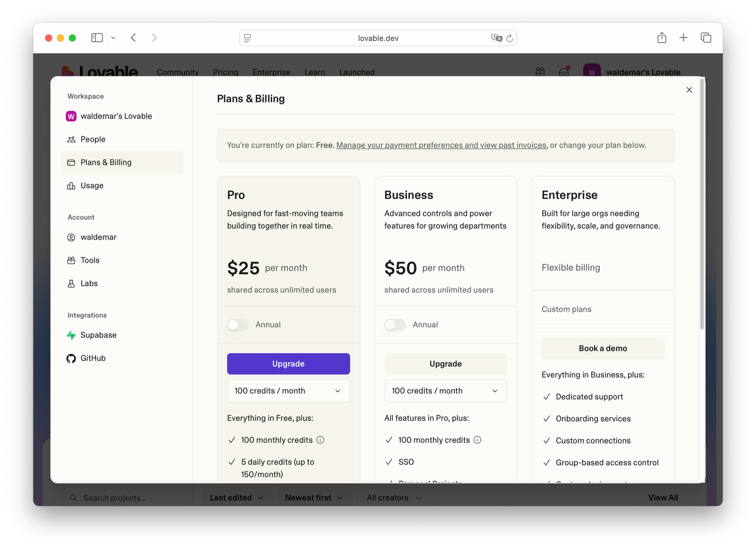This screenshot has width=756, height=550.
Task: Click the info icon beside Business monthly credits
Action: (477, 440)
